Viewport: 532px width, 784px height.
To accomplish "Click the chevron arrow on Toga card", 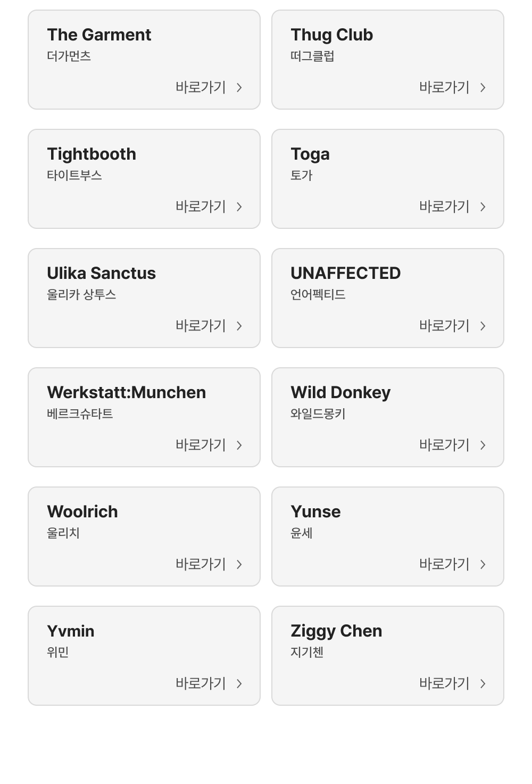I will (x=483, y=207).
